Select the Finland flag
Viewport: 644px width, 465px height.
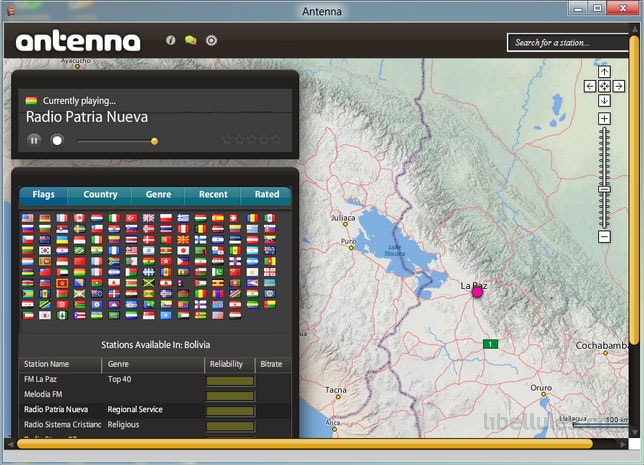tap(200, 239)
